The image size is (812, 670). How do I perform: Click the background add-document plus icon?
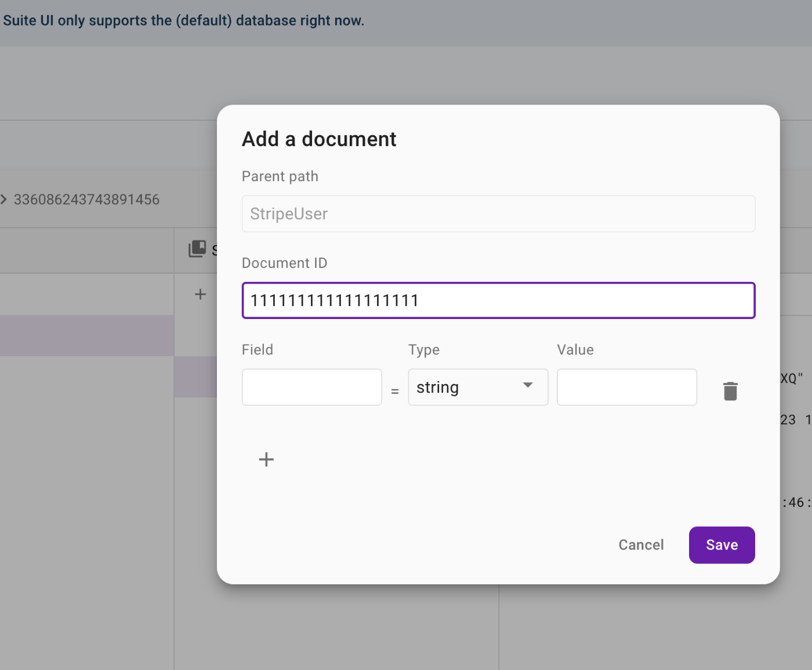coord(200,294)
